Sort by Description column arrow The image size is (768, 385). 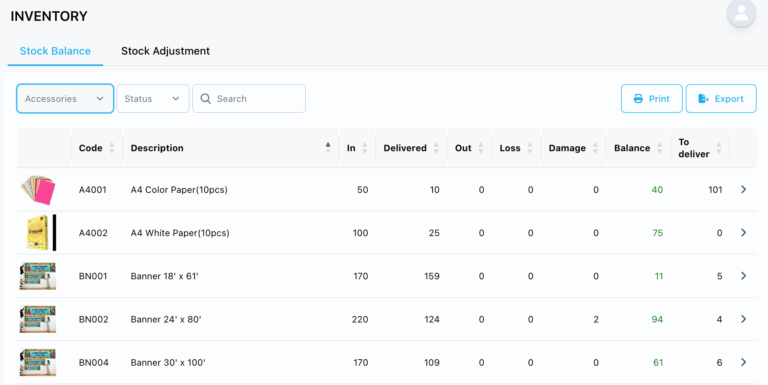coord(328,148)
